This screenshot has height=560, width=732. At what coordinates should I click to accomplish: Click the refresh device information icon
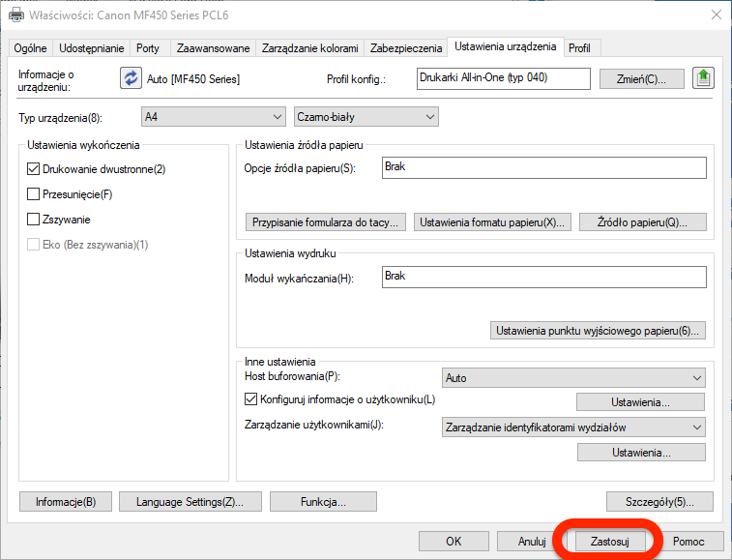(130, 78)
